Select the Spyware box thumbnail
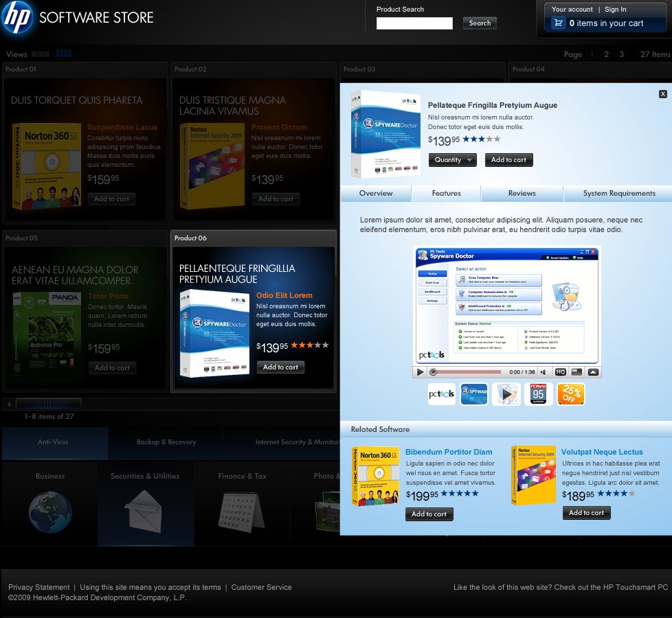 click(474, 394)
